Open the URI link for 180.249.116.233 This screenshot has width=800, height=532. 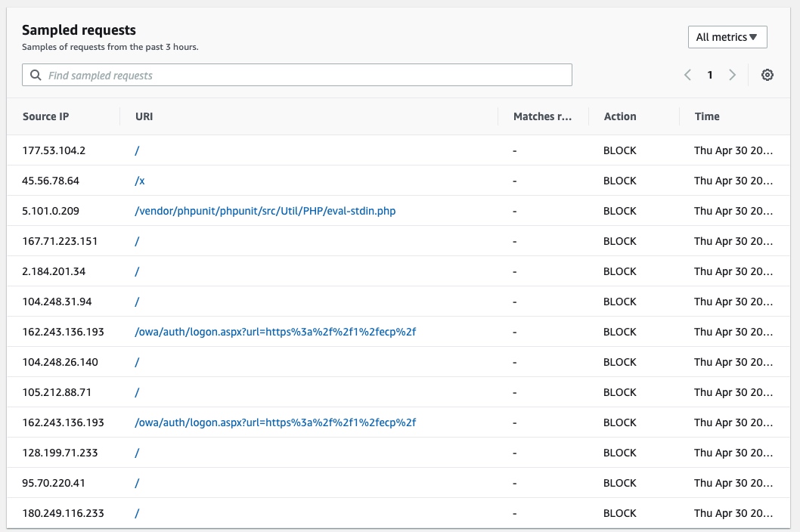pyautogui.click(x=137, y=513)
